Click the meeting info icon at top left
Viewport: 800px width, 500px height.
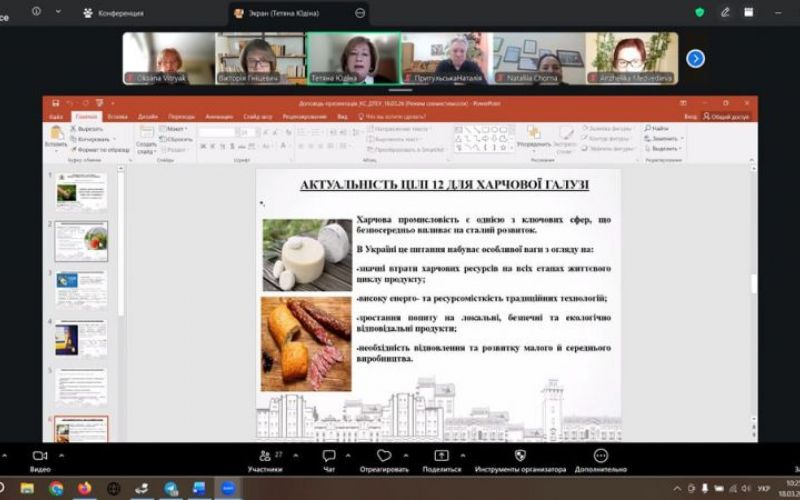(x=37, y=12)
